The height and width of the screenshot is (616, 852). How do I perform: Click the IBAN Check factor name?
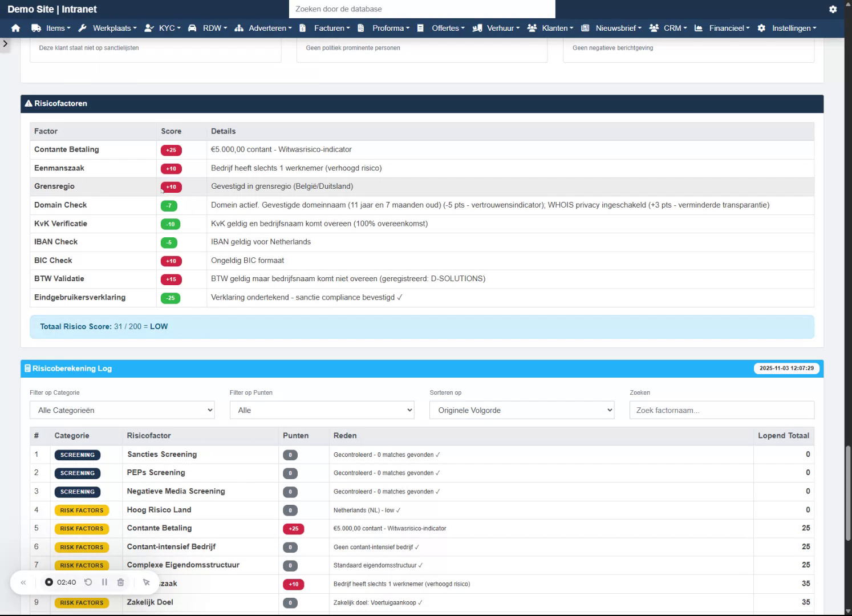pos(56,242)
